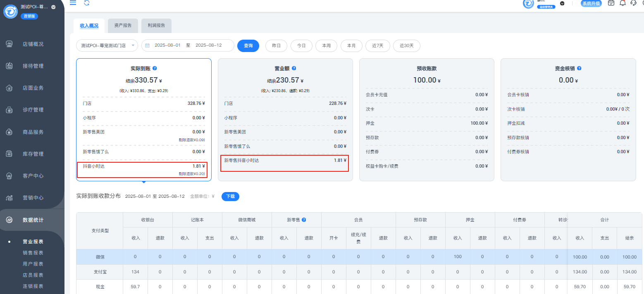
Task: Click the 营销中心 sidebar icon
Action: (x=9, y=198)
